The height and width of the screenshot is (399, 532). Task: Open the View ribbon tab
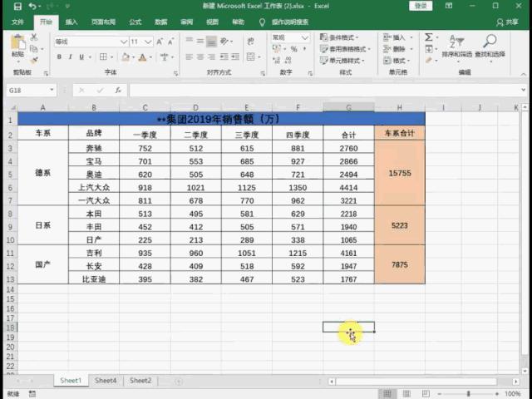click(212, 22)
